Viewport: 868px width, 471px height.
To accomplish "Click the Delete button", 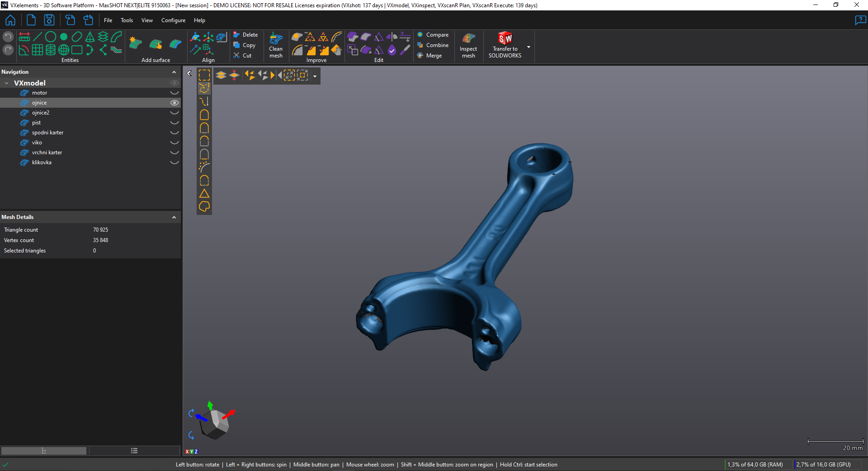I will [245, 35].
